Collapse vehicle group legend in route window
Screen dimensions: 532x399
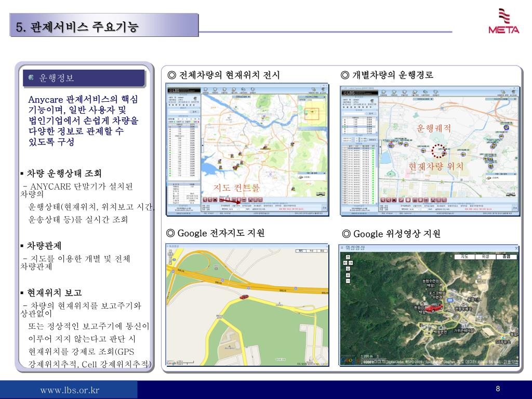515,174
